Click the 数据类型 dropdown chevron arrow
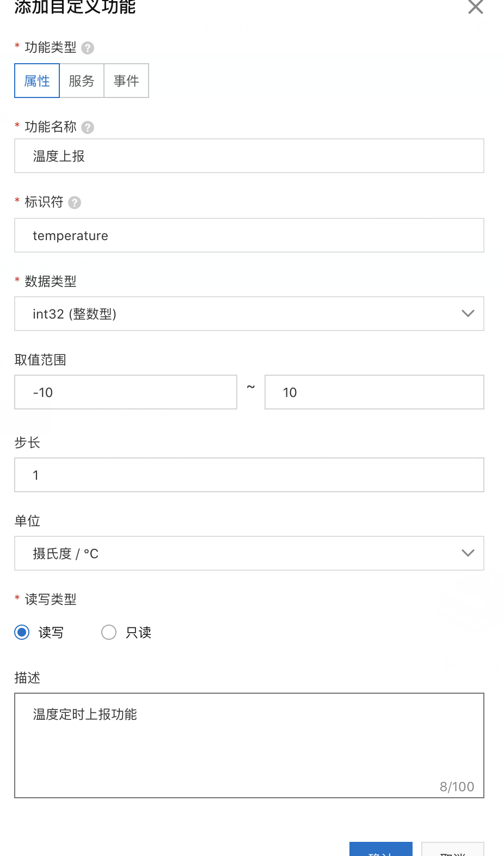 (468, 314)
